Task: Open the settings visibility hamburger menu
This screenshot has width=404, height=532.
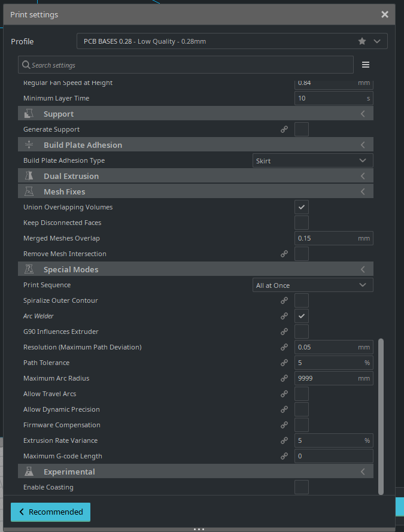Action: [366, 64]
